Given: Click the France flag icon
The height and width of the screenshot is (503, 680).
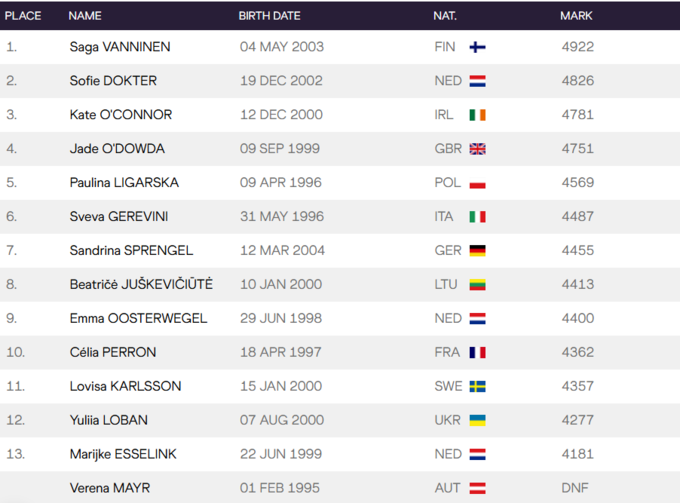Looking at the screenshot, I should click(478, 353).
